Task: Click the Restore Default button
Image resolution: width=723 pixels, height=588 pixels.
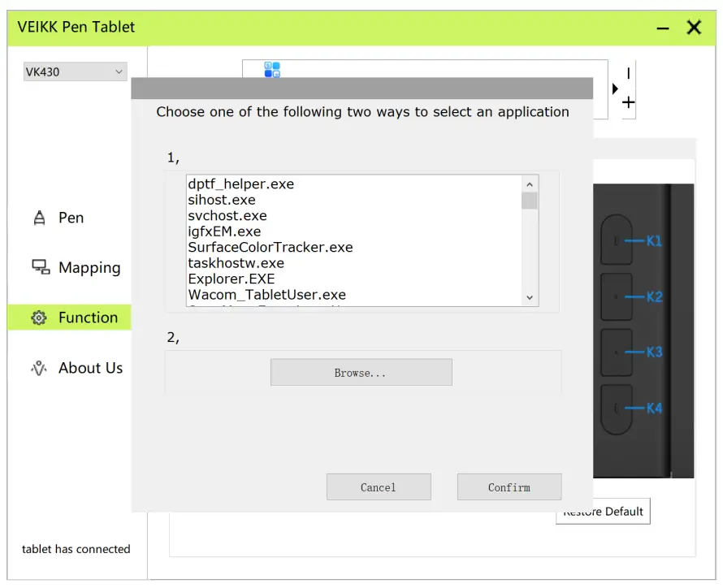Action: pos(603,512)
